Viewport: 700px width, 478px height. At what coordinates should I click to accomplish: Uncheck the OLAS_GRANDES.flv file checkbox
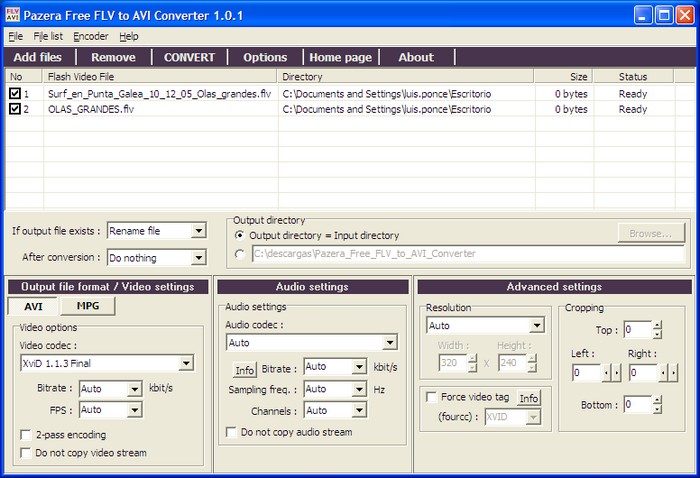15,109
